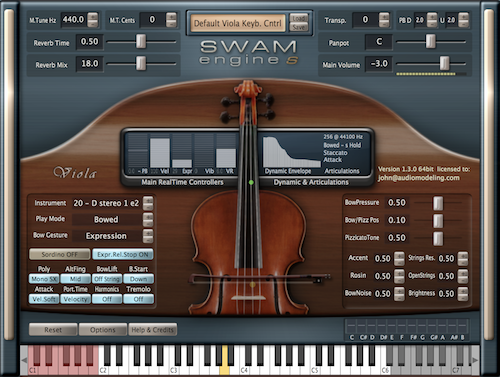Save current preset with Save button

pos(299,27)
